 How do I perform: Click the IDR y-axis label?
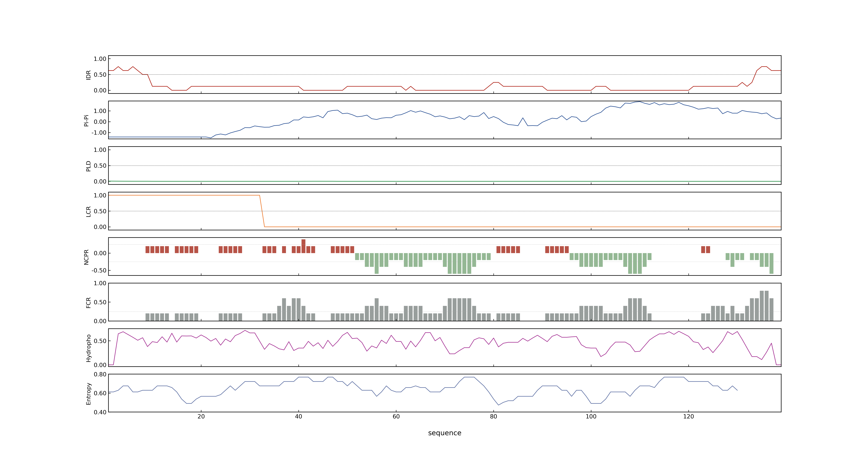(88, 75)
